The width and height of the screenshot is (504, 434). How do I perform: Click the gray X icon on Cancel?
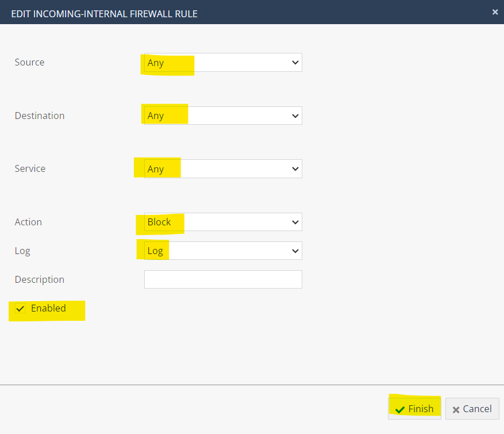click(x=456, y=409)
